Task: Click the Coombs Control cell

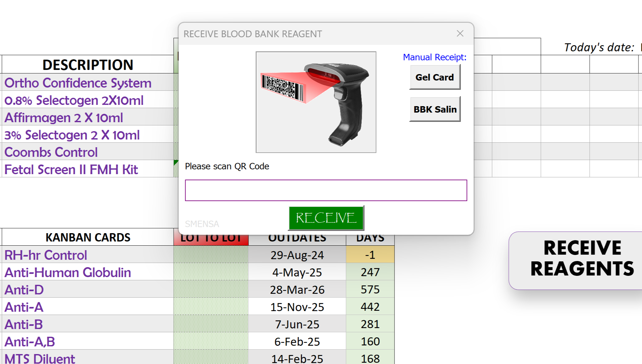Action: 51,152
